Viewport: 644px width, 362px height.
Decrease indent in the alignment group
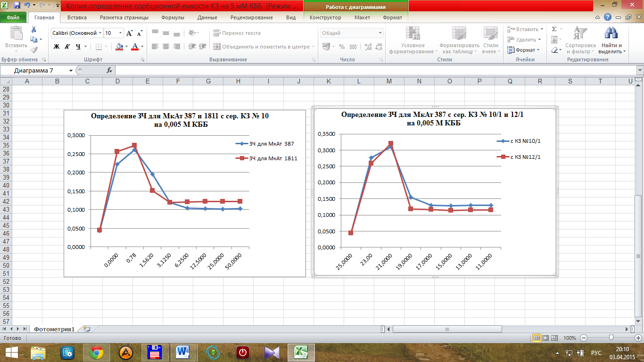[x=191, y=47]
